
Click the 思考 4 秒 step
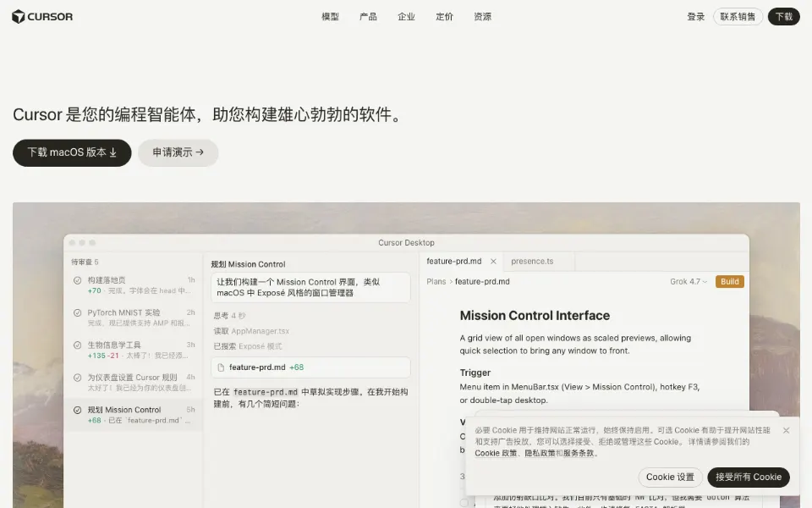click(x=229, y=315)
